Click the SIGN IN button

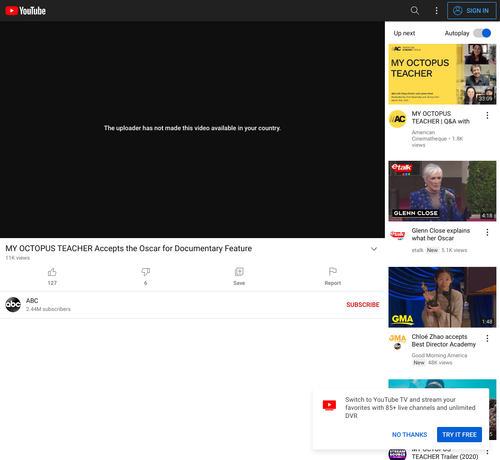pos(471,11)
